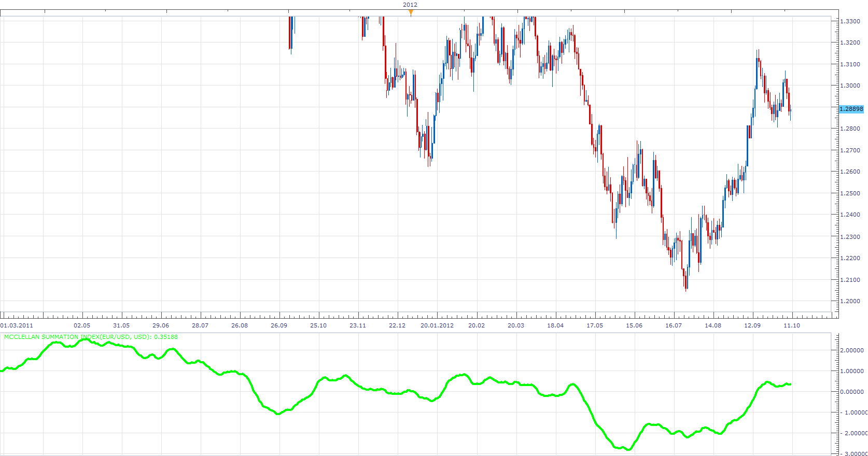Select the 1.2400 price level label
Screen dimensions: 868x456
point(850,215)
